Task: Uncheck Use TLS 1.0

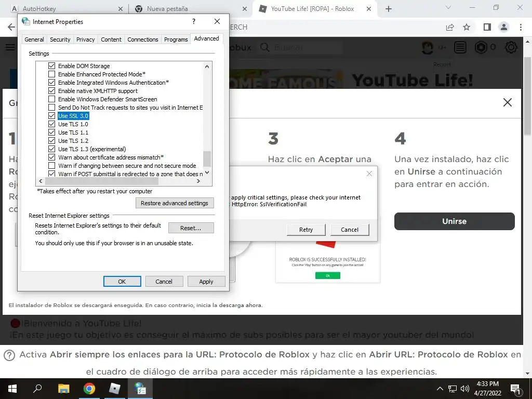Action: tap(51, 124)
